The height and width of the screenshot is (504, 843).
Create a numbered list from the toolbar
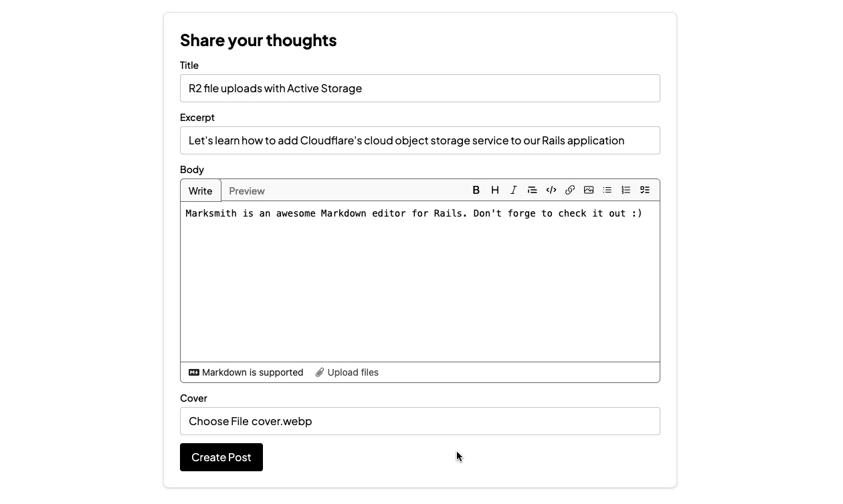[626, 191]
